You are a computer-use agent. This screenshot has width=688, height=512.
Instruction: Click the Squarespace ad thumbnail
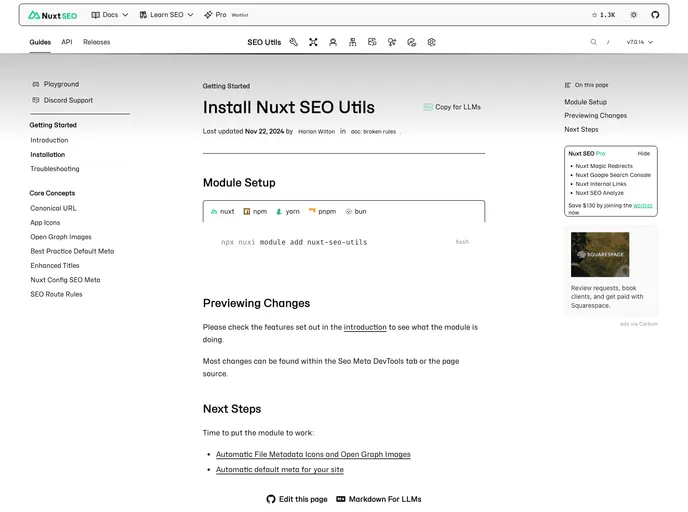pyautogui.click(x=600, y=254)
